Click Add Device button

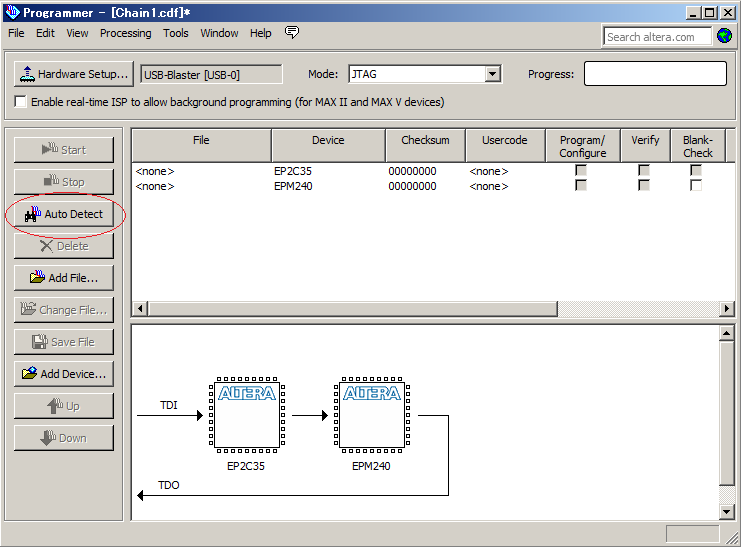[x=64, y=374]
